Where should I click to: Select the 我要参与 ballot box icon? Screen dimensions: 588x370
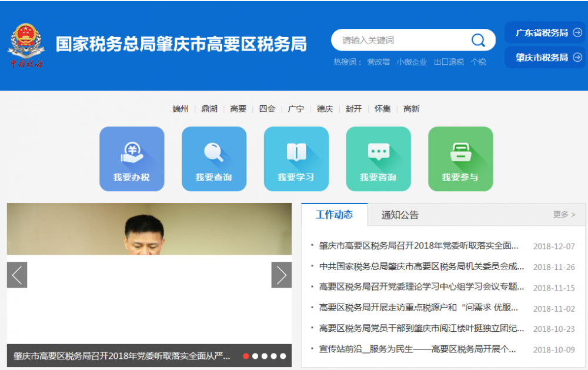460,150
